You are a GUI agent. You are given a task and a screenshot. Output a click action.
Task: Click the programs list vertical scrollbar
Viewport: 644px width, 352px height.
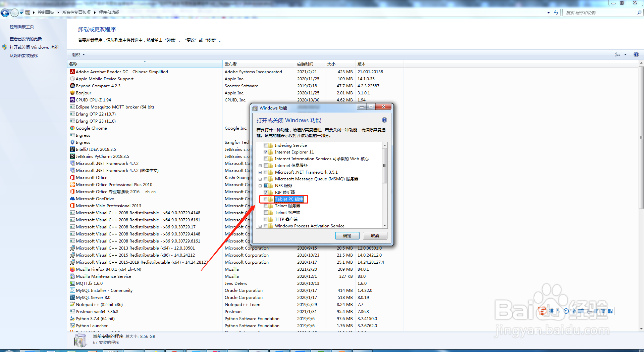(641, 138)
